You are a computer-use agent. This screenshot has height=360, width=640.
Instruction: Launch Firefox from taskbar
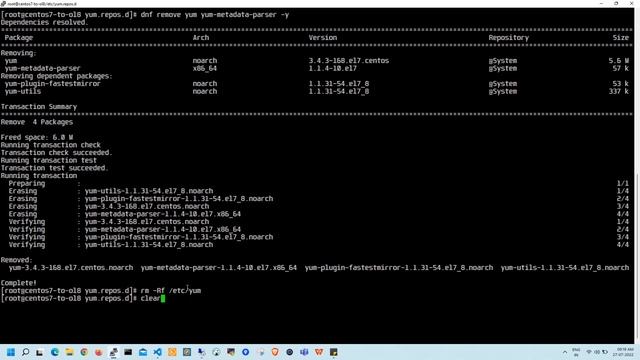point(99,352)
